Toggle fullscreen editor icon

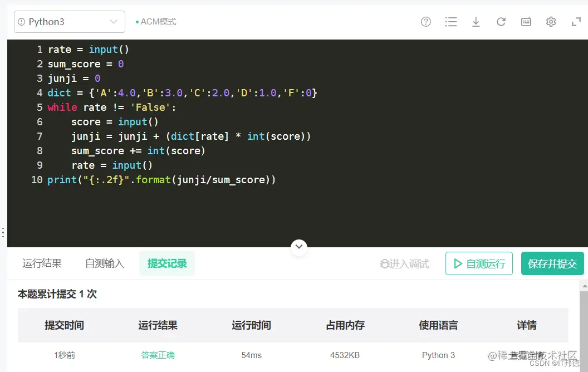coord(576,22)
